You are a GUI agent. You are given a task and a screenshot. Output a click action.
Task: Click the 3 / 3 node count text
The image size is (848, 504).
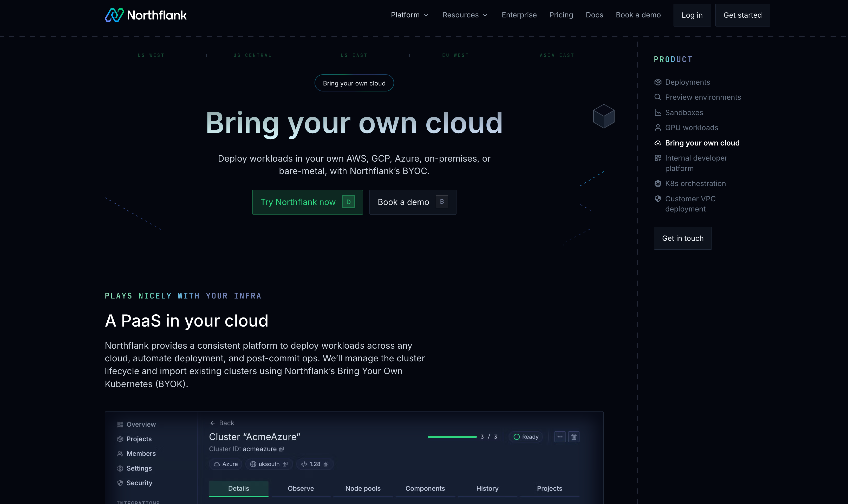488,437
